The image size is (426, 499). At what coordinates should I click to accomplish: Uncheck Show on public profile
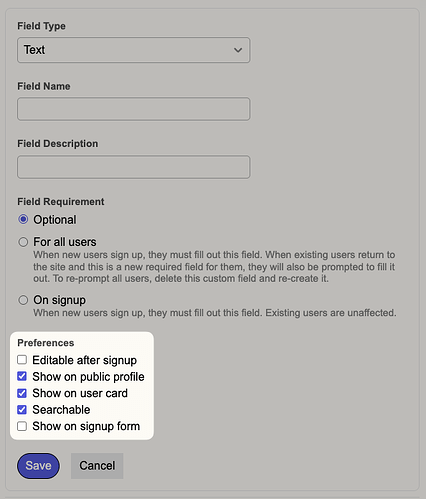click(x=22, y=376)
